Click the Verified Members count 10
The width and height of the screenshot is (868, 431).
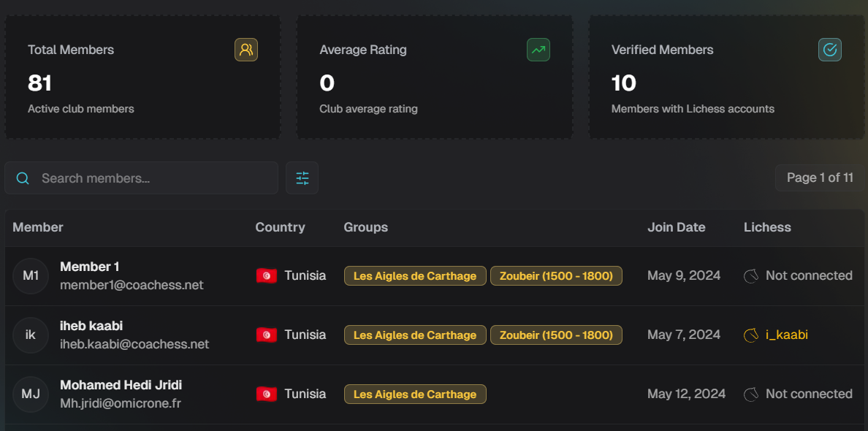[624, 83]
